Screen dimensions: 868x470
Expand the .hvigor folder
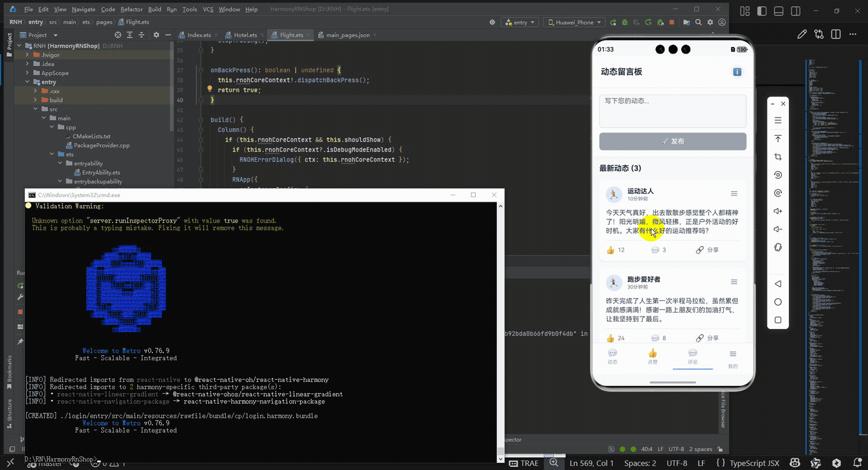[27, 55]
